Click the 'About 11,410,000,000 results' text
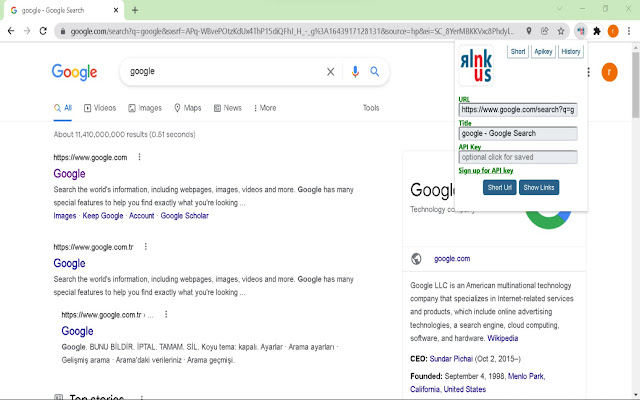 pyautogui.click(x=124, y=135)
